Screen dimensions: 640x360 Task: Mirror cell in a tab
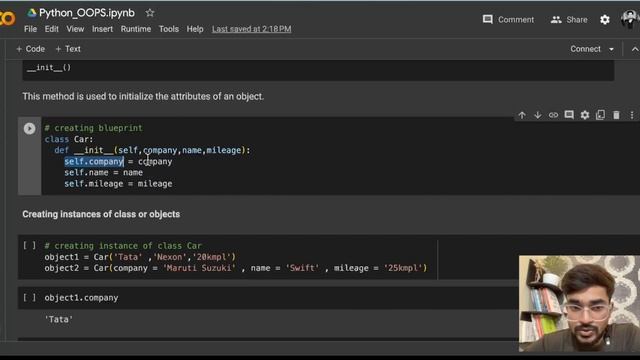pyautogui.click(x=600, y=115)
